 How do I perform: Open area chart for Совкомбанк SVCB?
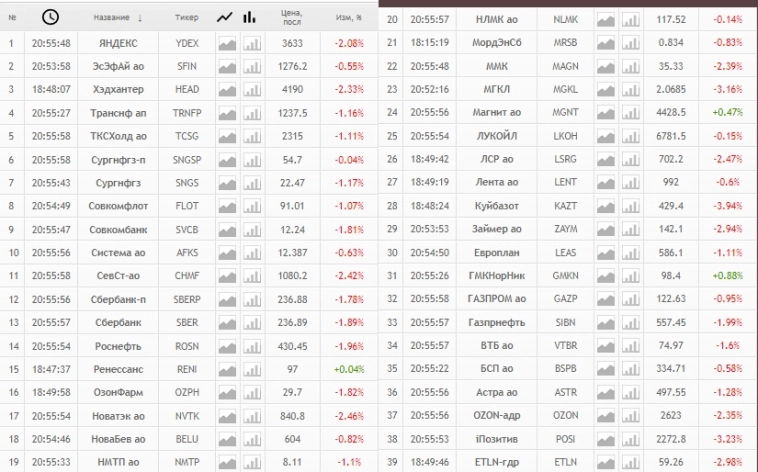227,230
